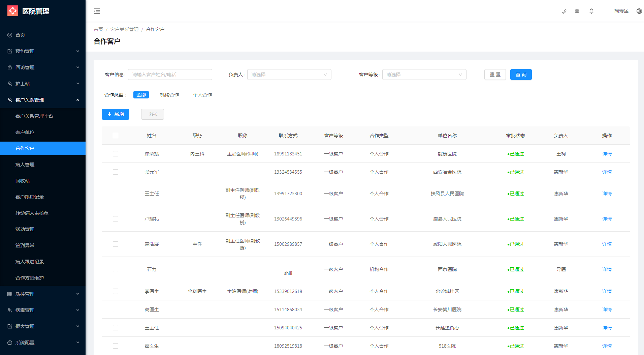Click the 质控管理 table icon in sidebar

10,294
